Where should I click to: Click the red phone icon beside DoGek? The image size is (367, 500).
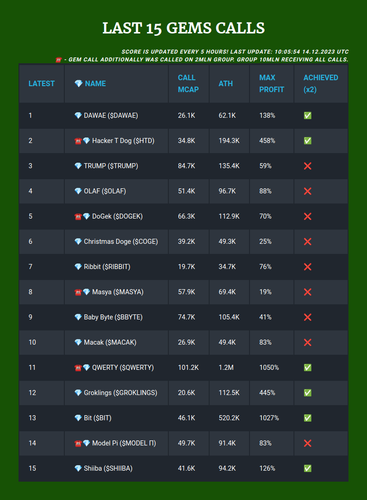pos(78,217)
